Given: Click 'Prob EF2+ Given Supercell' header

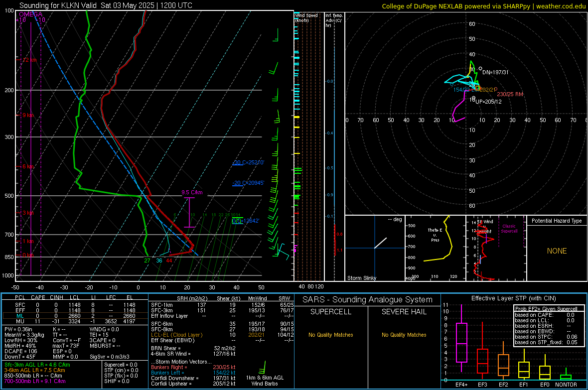Looking at the screenshot, I should pos(546,309).
